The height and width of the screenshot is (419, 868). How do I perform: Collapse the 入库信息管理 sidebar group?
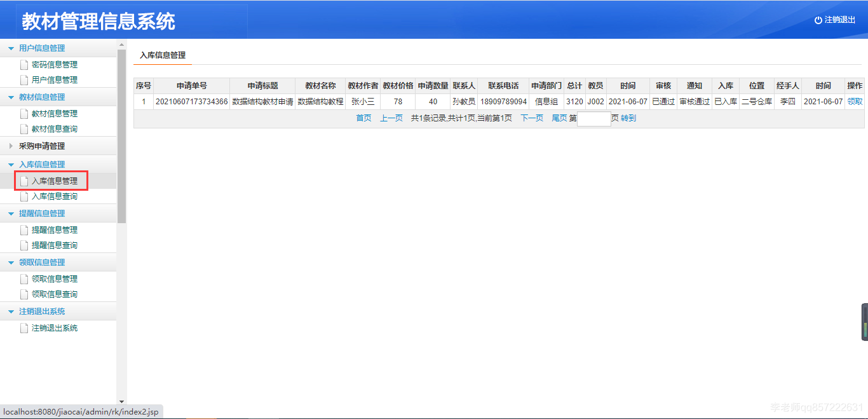tap(10, 164)
